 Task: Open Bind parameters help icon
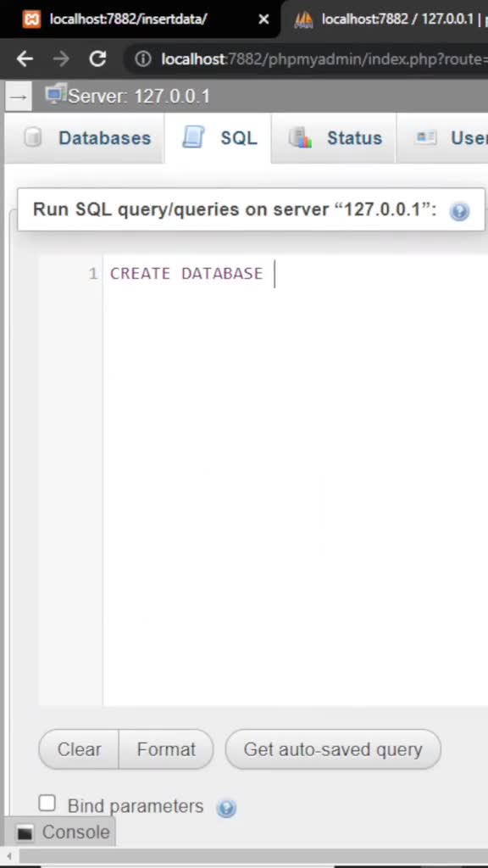226,808
